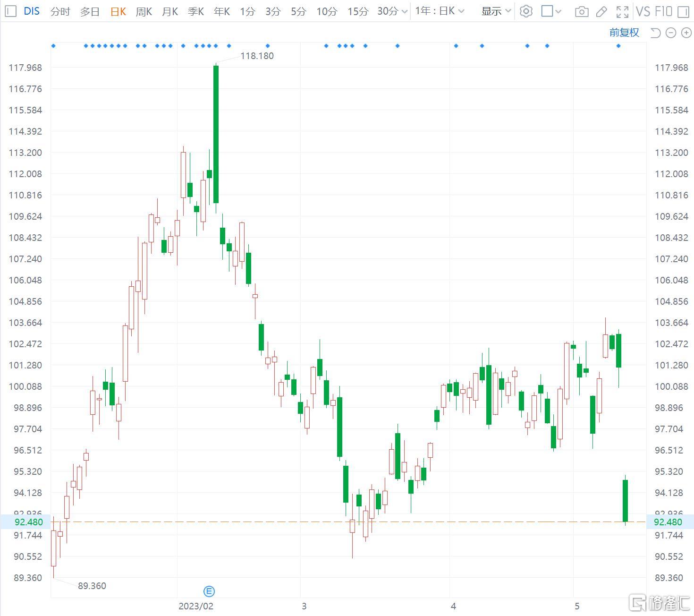Expand the chart layout dropdown arrow
694x616 pixels.
click(559, 11)
